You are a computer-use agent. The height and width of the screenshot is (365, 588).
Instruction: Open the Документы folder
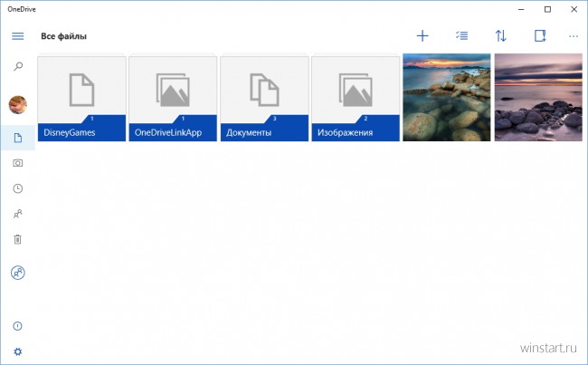[x=264, y=99]
